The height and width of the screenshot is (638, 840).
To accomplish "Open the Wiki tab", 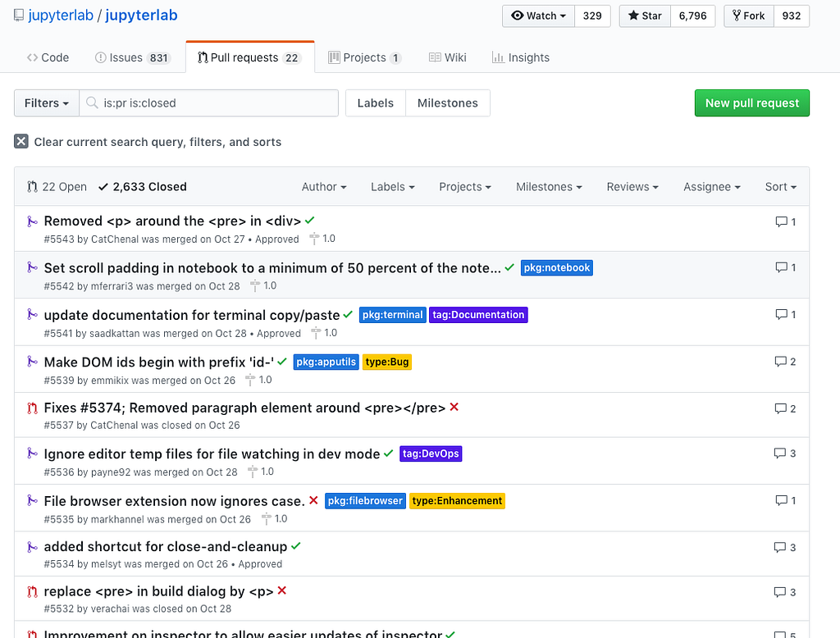I will (448, 57).
